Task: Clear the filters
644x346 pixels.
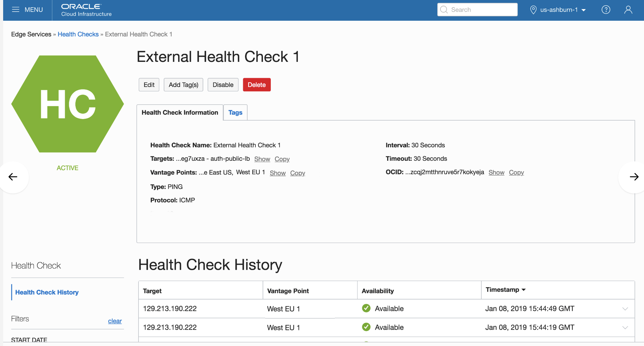Action: click(x=115, y=321)
